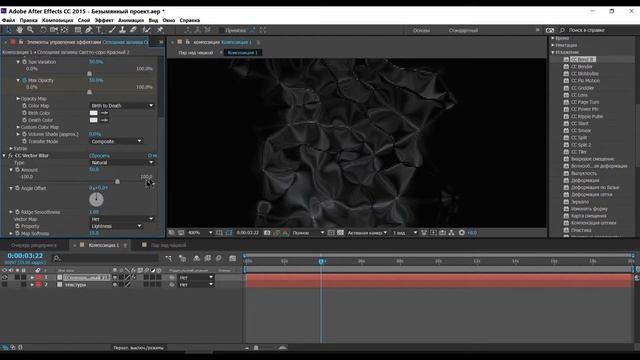Open the Активная камера view dropdown

point(367,233)
